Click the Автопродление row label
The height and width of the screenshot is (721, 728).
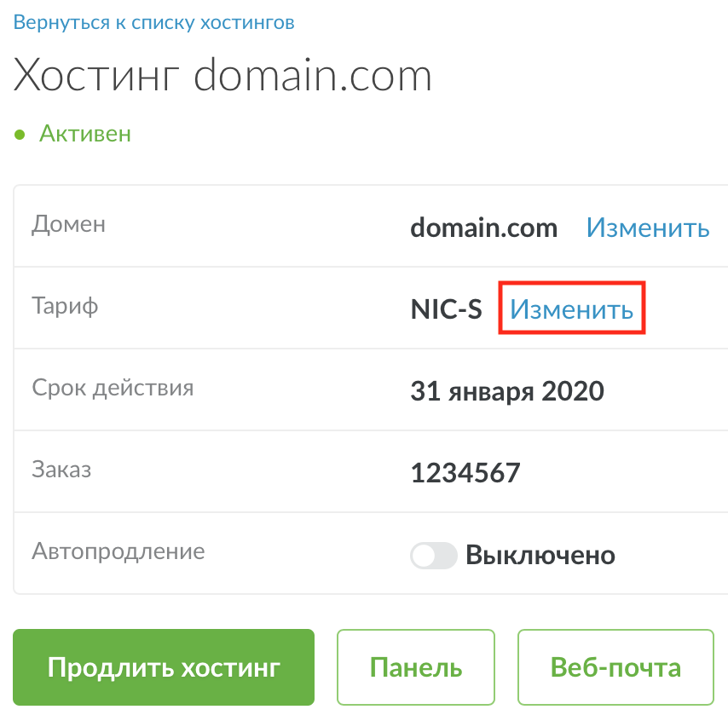pos(118,551)
